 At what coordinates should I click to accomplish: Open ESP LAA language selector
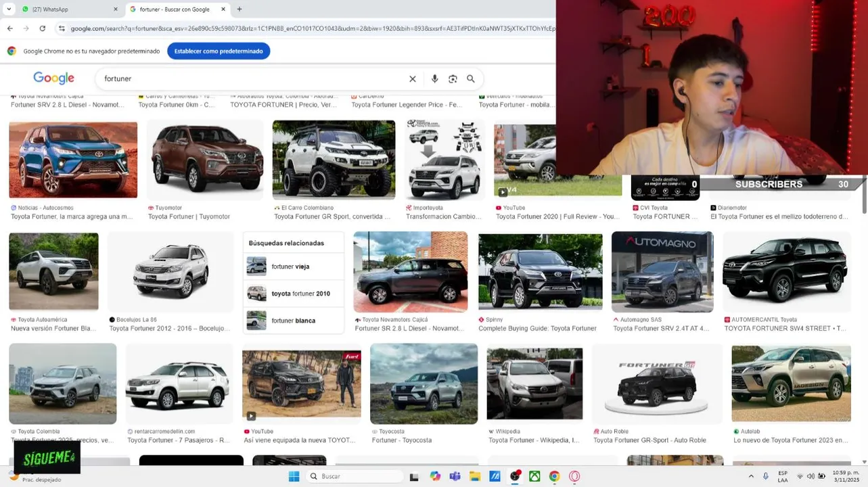point(783,476)
